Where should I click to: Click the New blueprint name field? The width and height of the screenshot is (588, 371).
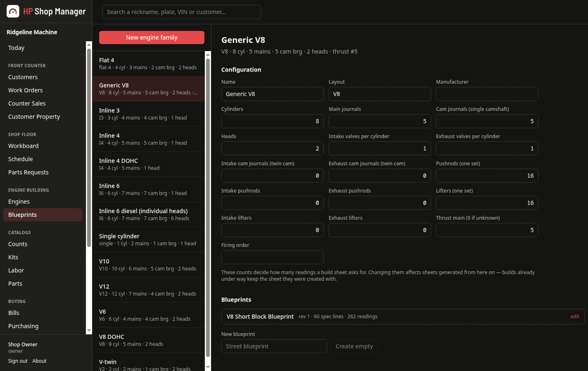[274, 347]
